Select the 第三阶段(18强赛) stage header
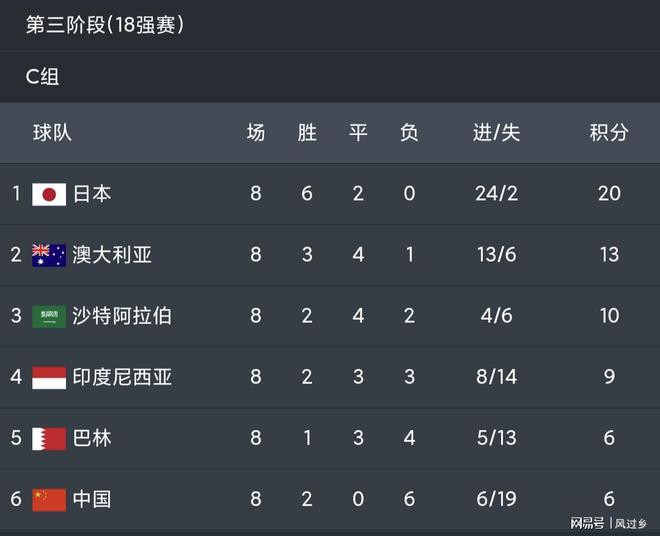This screenshot has height=536, width=660. tap(104, 25)
